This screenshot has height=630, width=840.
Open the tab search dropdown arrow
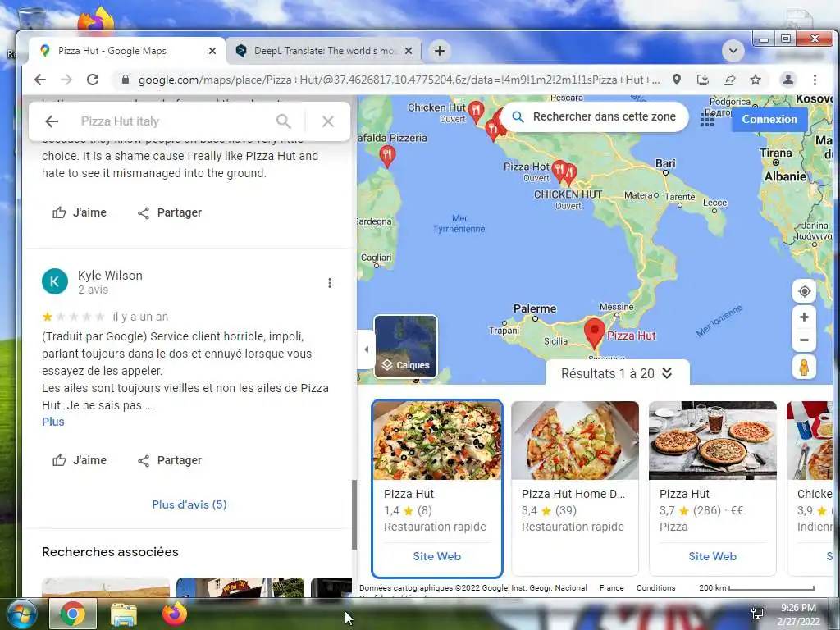(x=733, y=51)
